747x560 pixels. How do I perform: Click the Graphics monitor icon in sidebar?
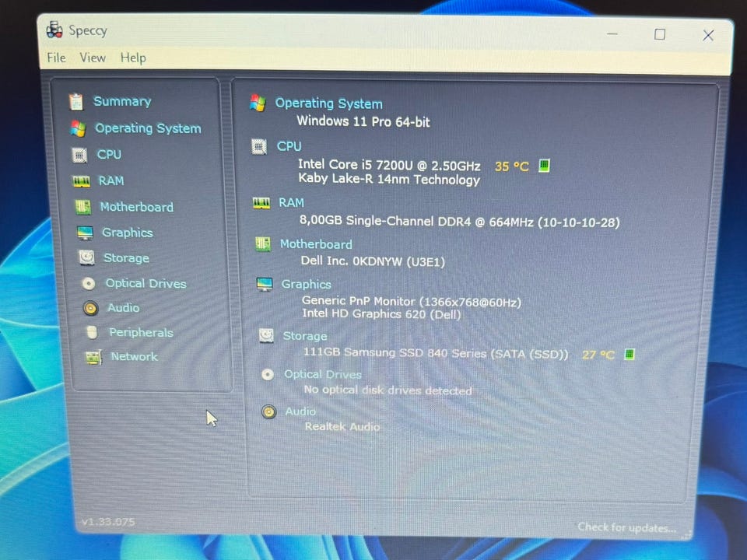point(86,233)
